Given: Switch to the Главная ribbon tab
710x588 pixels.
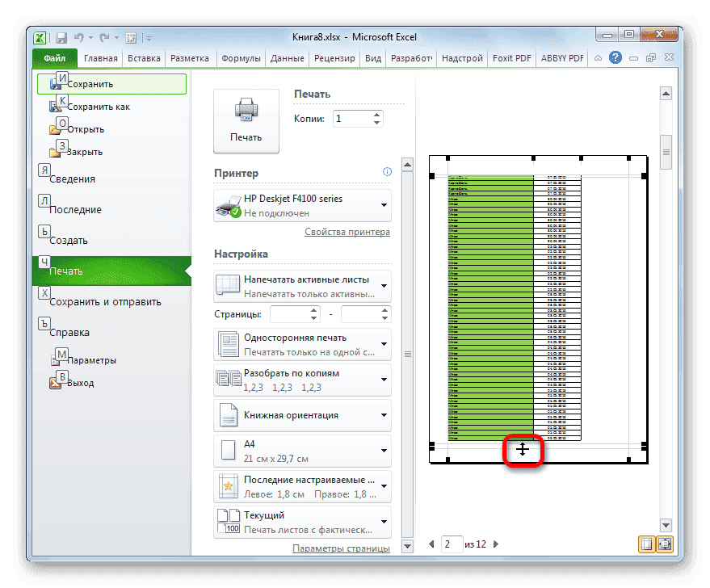Looking at the screenshot, I should [100, 57].
